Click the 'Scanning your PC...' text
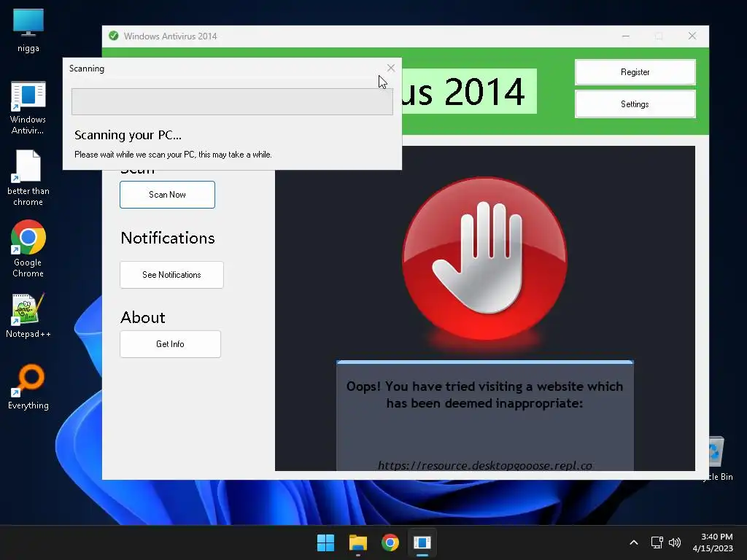The width and height of the screenshot is (747, 560). 128,135
